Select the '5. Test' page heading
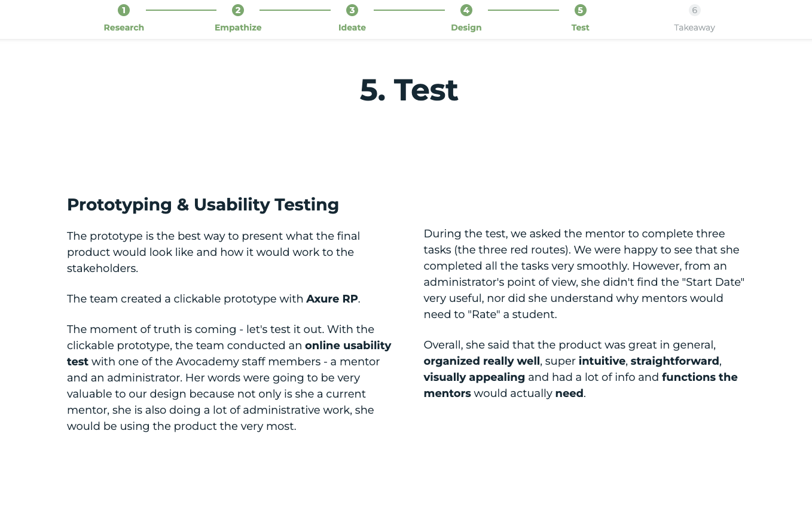812x519 pixels. pos(408,90)
